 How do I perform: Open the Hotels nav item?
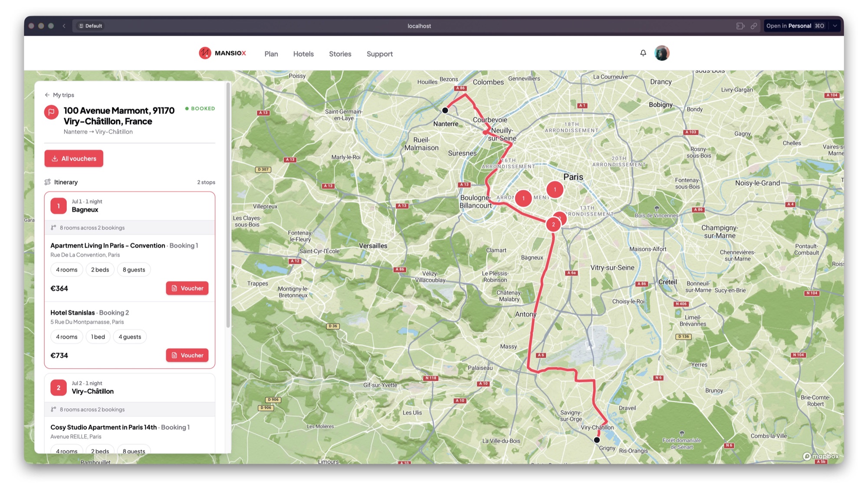[x=303, y=54]
